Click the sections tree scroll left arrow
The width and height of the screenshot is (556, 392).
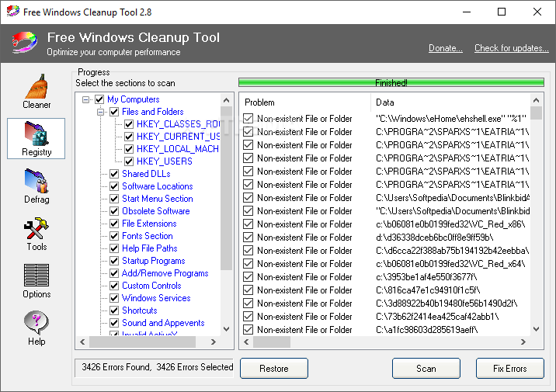(x=82, y=342)
